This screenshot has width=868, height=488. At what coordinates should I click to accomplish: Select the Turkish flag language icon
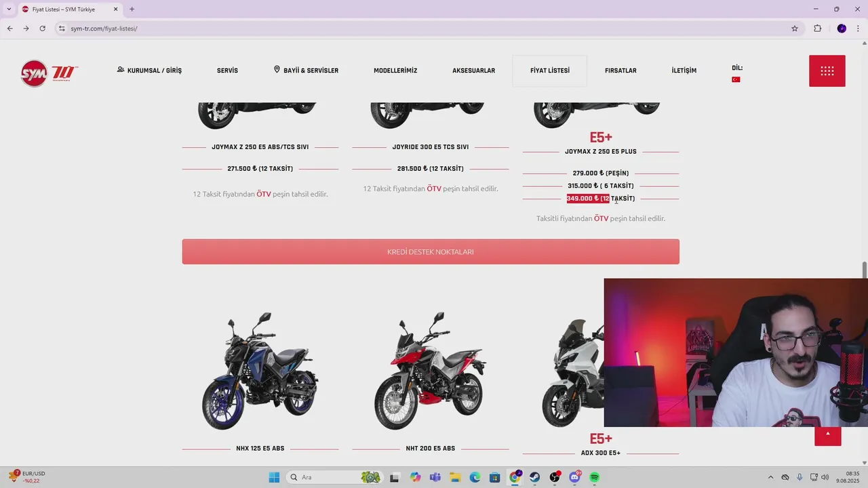pyautogui.click(x=735, y=79)
